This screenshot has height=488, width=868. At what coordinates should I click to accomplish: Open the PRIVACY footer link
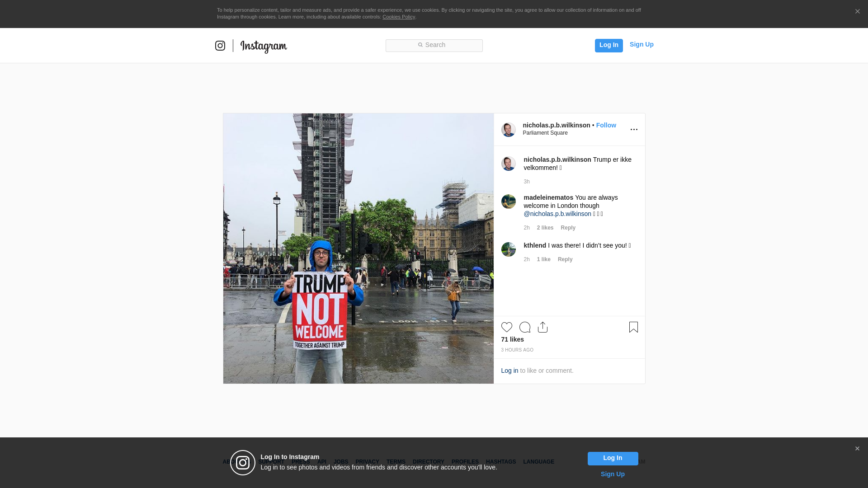pyautogui.click(x=367, y=462)
